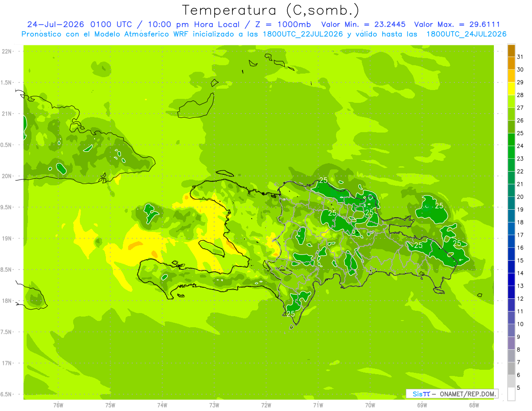Select the yellow legend band between 28 and 29
This screenshot has height=411, width=532.
pos(511,88)
